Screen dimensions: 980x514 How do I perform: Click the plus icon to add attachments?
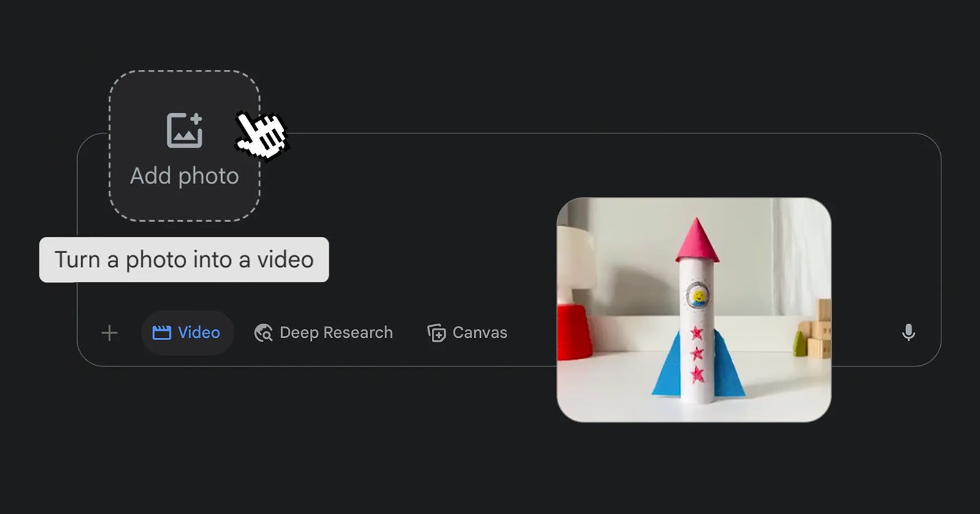tap(109, 333)
